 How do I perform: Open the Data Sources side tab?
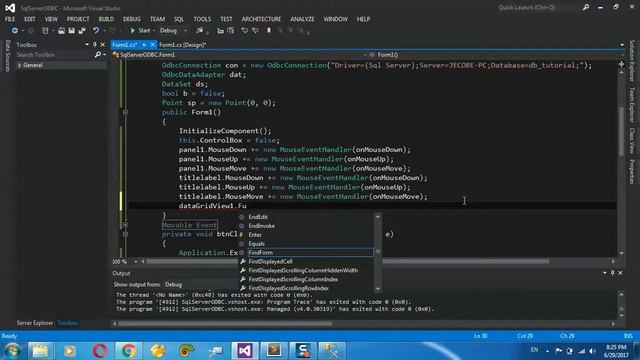click(x=7, y=56)
